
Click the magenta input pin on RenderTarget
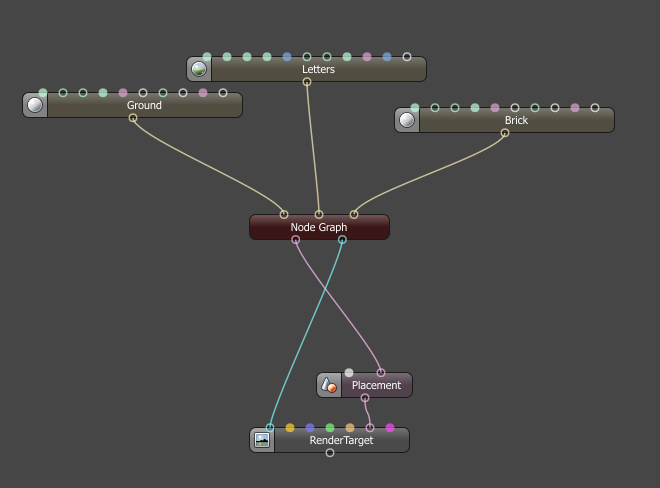pos(390,428)
